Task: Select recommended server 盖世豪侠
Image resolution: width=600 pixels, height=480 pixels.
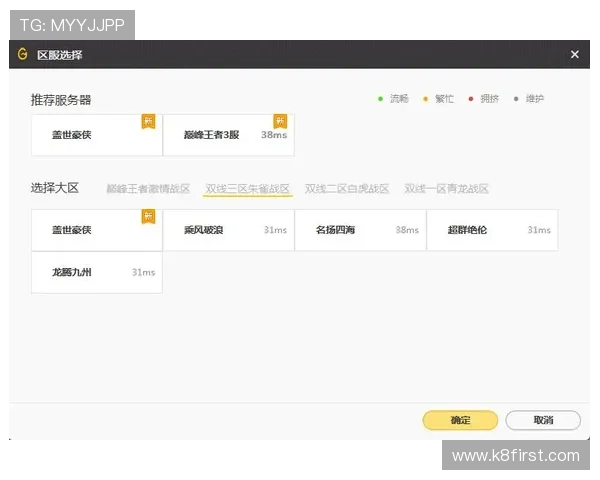Action: coord(97,135)
